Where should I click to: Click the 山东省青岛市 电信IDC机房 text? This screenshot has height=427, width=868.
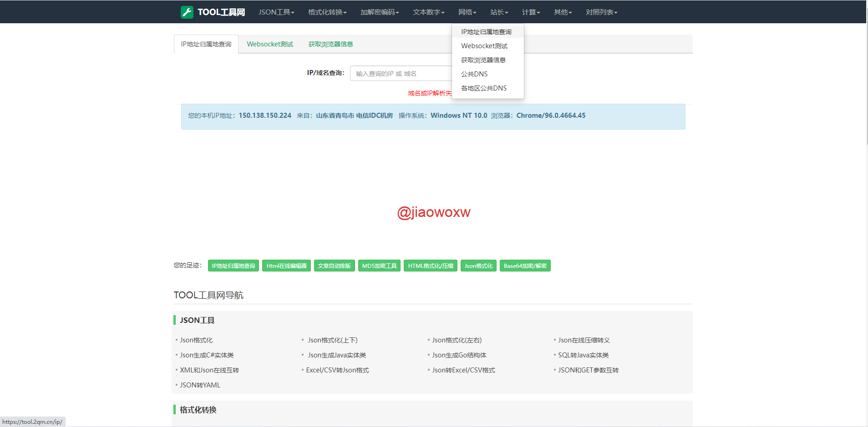click(354, 116)
